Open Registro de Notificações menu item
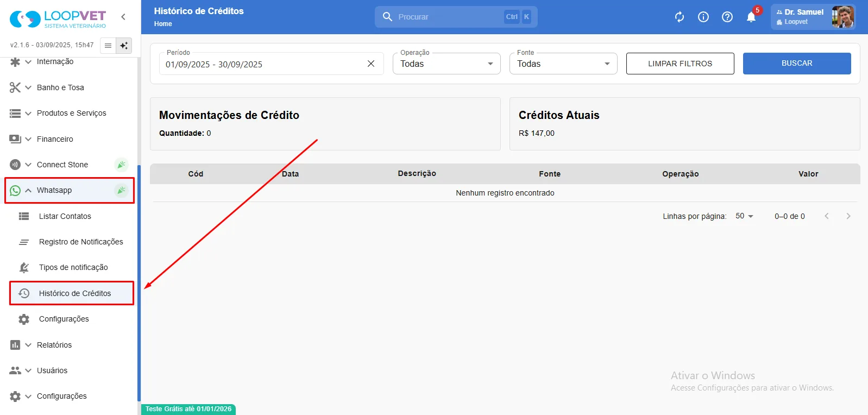Viewport: 868px width, 415px height. coord(81,242)
